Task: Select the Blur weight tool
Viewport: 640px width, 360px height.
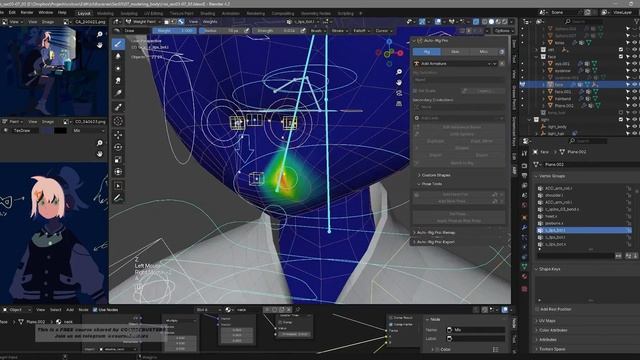Action: [118, 56]
